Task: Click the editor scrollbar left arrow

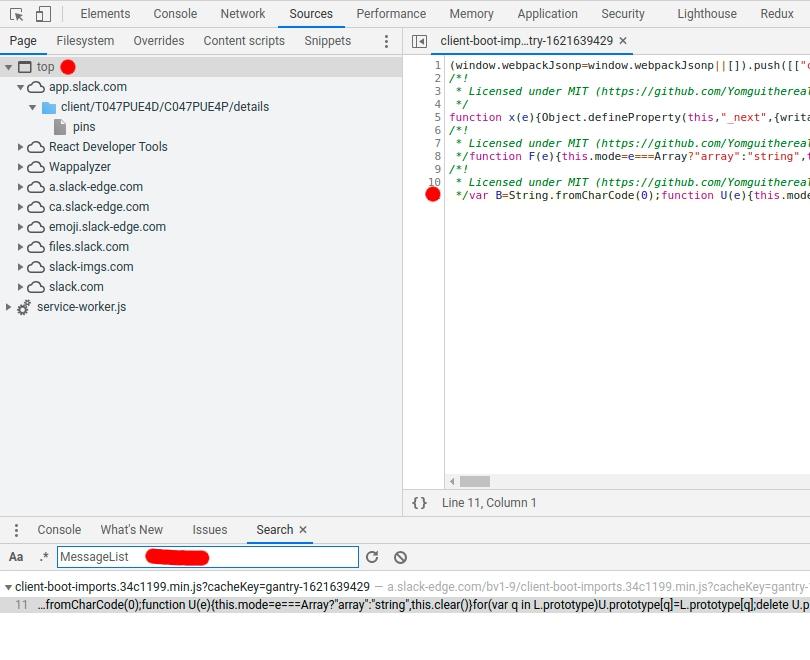Action: [452, 482]
